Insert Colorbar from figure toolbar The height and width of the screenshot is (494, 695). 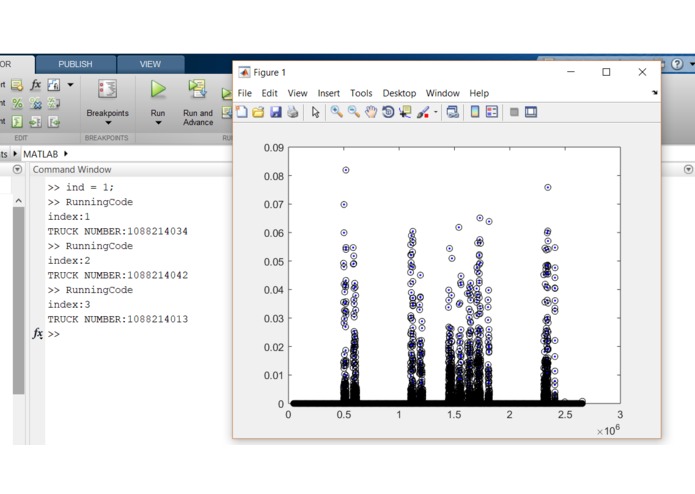475,112
